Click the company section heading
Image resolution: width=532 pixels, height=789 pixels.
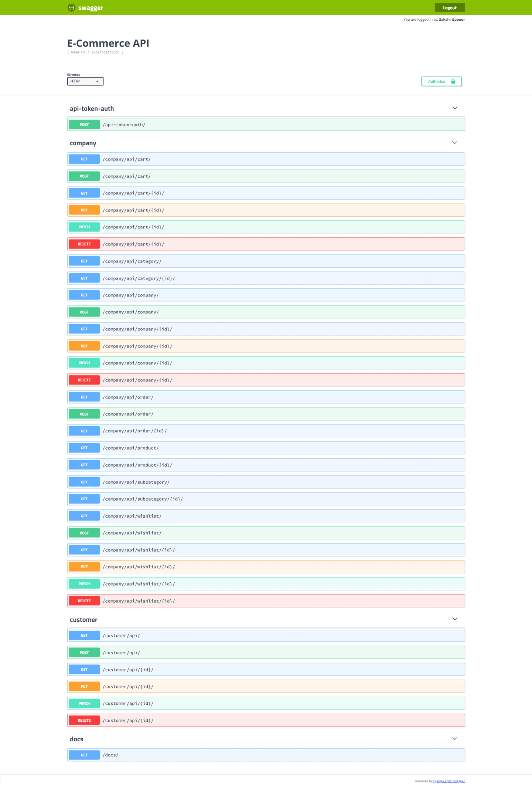pos(83,143)
